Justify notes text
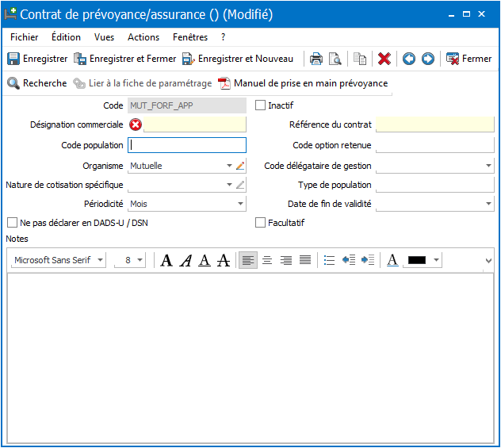The image size is (501, 448). pos(305,260)
